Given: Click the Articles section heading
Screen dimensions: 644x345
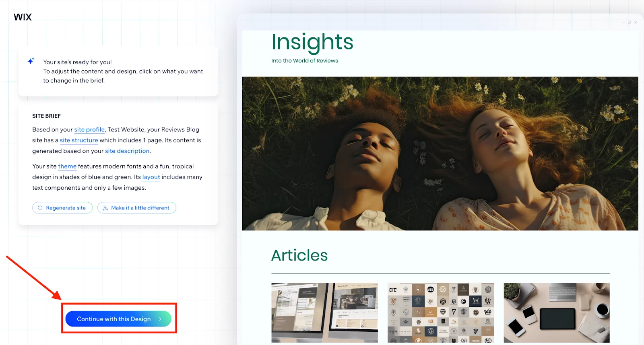Looking at the screenshot, I should point(299,255).
